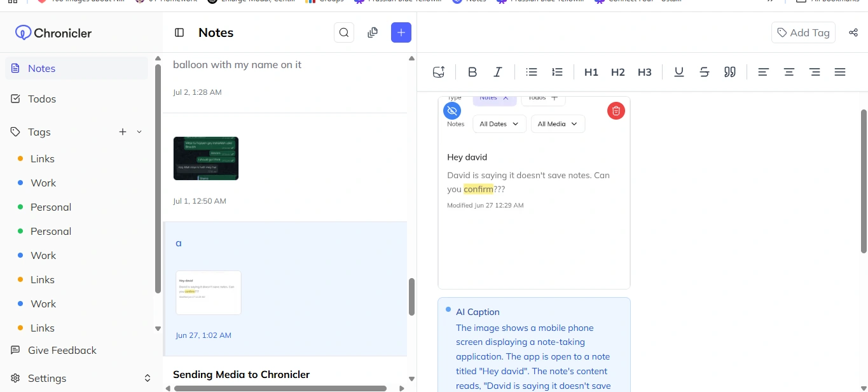Open the Notes section in sidebar

[76, 68]
